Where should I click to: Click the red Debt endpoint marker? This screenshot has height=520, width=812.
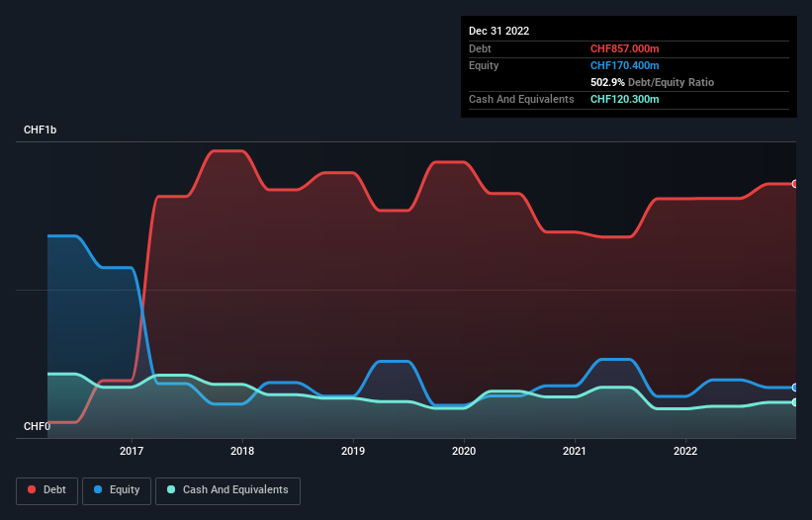point(795,184)
